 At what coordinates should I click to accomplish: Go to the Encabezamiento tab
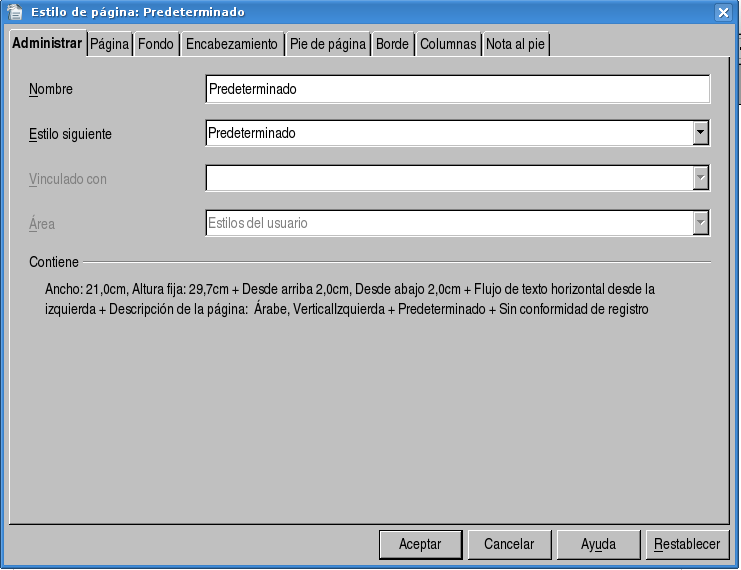pyautogui.click(x=231, y=45)
